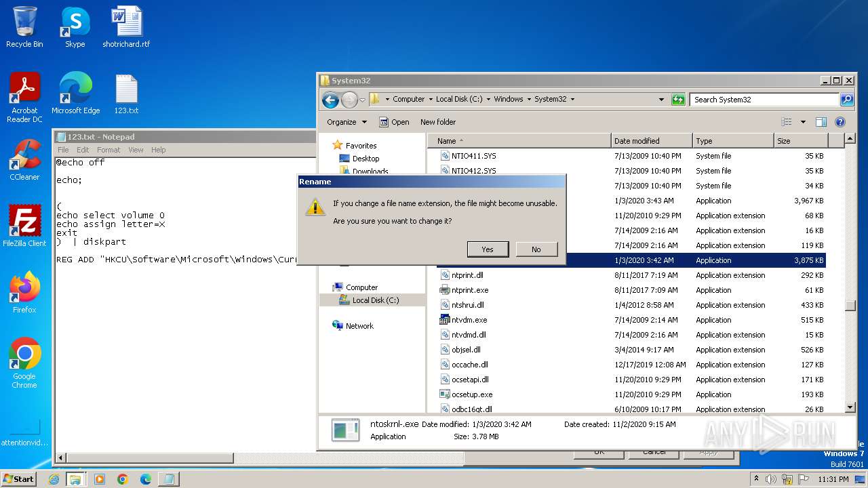The height and width of the screenshot is (488, 868).
Task: Open the Start menu
Action: (x=19, y=479)
